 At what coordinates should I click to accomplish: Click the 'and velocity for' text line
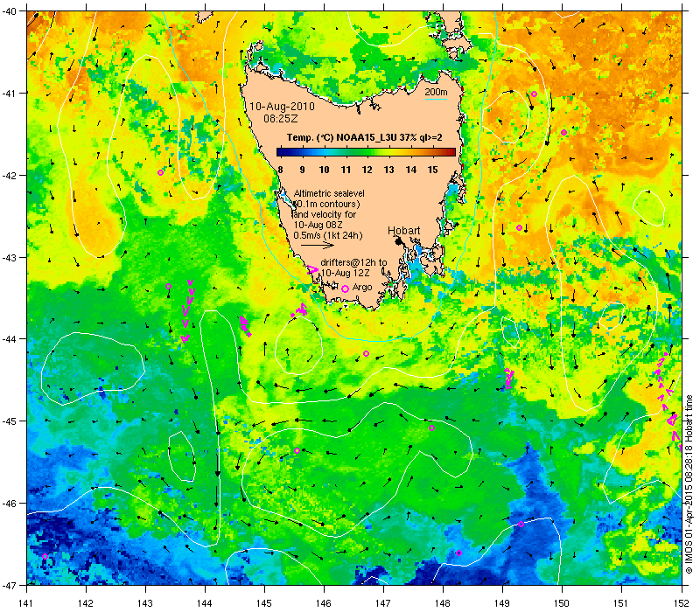(x=325, y=214)
